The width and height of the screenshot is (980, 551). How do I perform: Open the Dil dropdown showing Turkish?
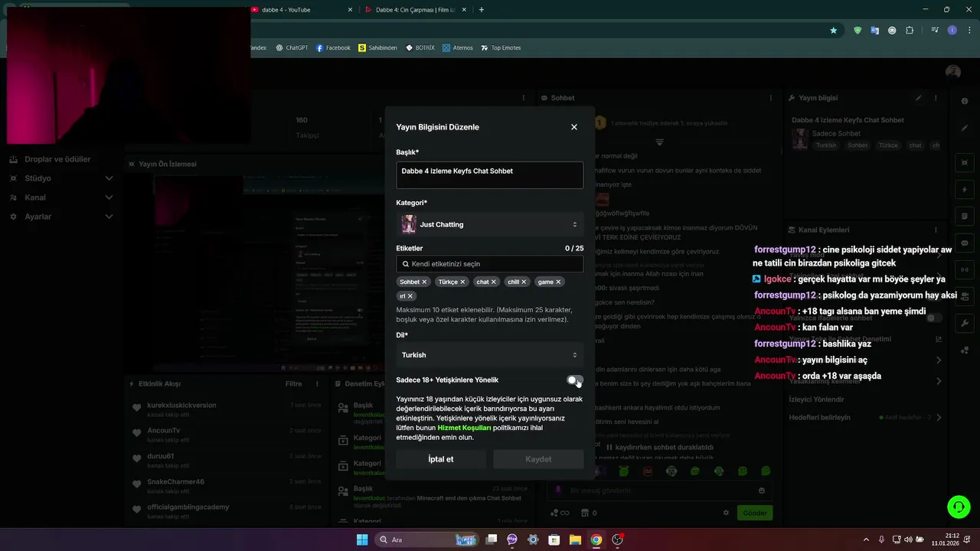click(x=490, y=355)
